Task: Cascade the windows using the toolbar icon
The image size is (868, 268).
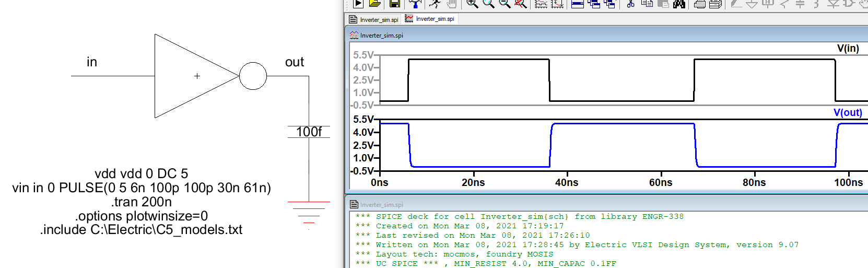Action: (594, 4)
